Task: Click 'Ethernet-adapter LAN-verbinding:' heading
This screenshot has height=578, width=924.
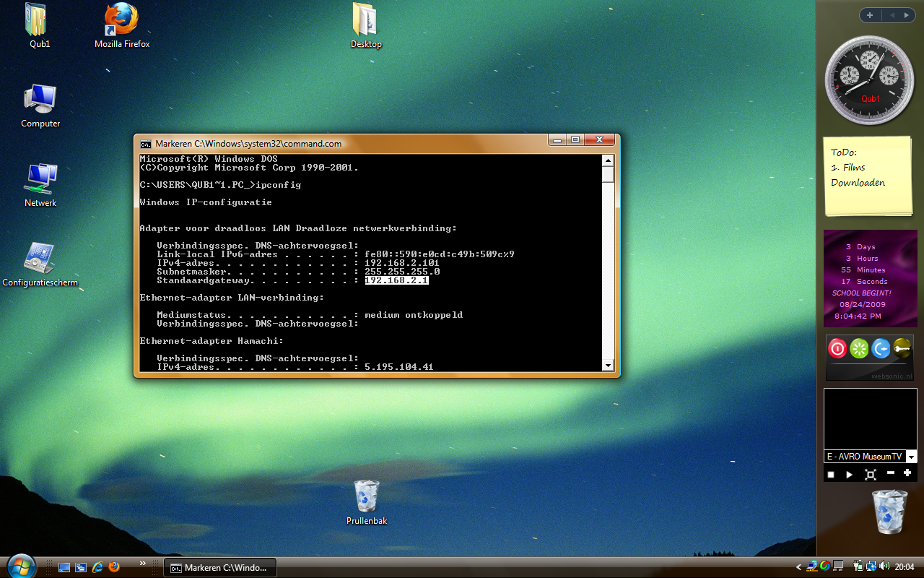Action: [232, 298]
